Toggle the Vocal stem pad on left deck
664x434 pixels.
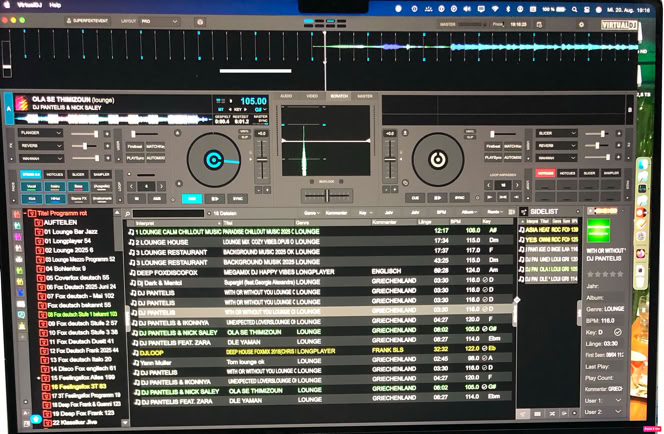pos(29,186)
